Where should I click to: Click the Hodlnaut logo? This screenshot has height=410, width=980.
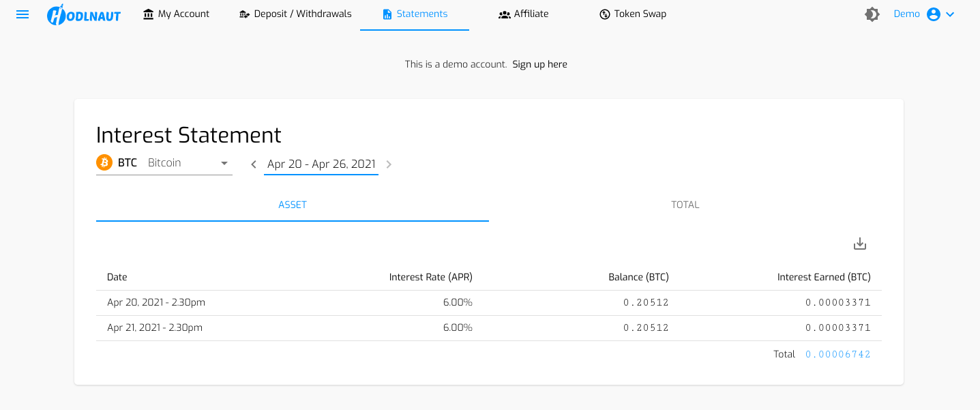point(84,14)
